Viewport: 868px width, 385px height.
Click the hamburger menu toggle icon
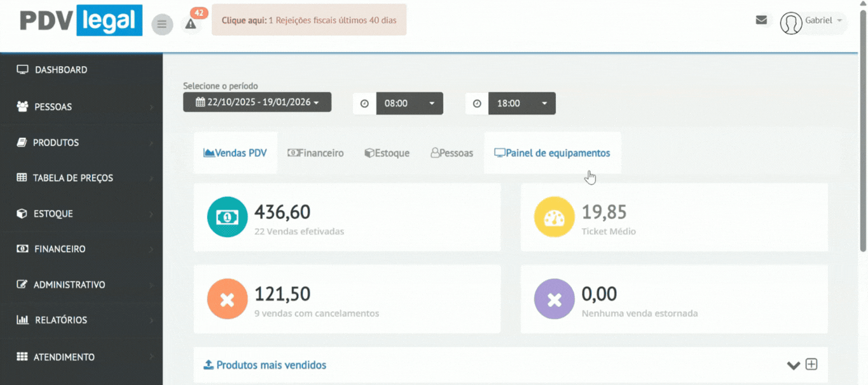(162, 24)
